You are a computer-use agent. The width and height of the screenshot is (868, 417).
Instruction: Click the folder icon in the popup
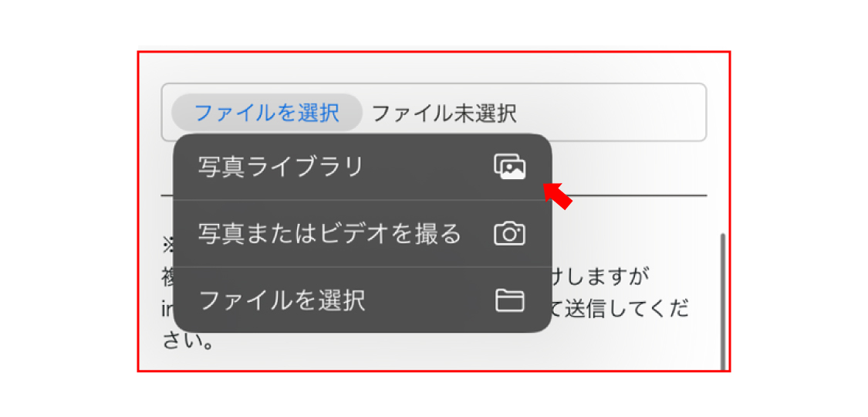pos(509,300)
